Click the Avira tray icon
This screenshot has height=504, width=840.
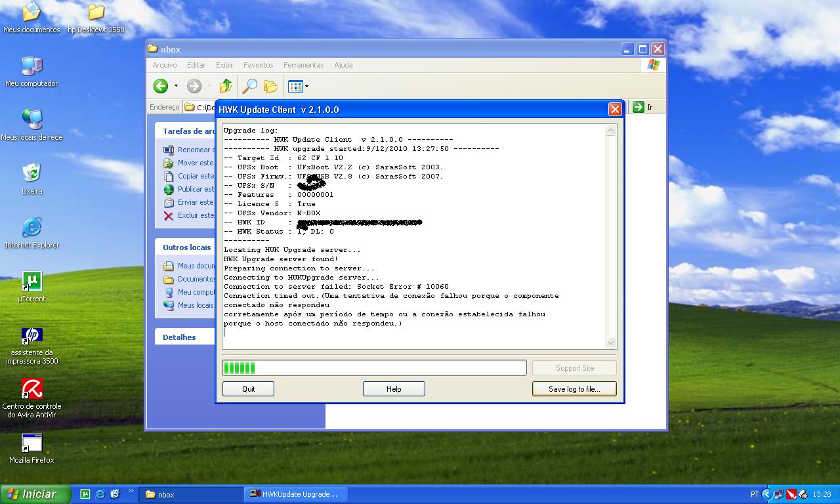tap(791, 494)
